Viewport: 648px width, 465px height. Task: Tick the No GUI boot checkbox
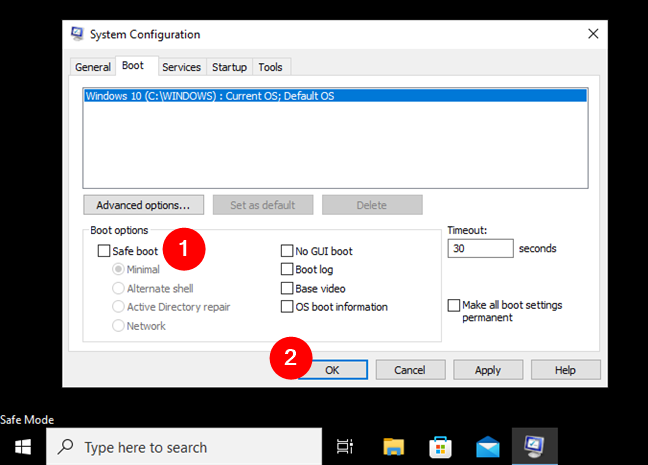[287, 251]
